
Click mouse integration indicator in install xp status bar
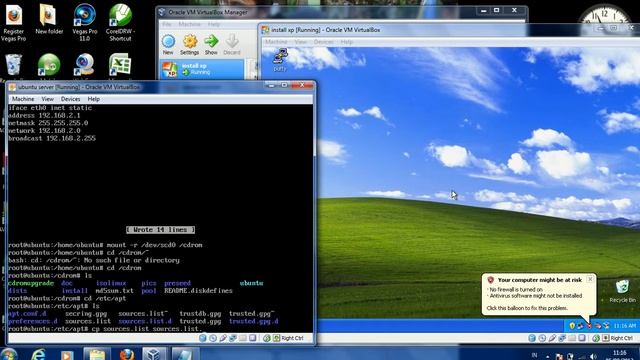click(x=596, y=338)
